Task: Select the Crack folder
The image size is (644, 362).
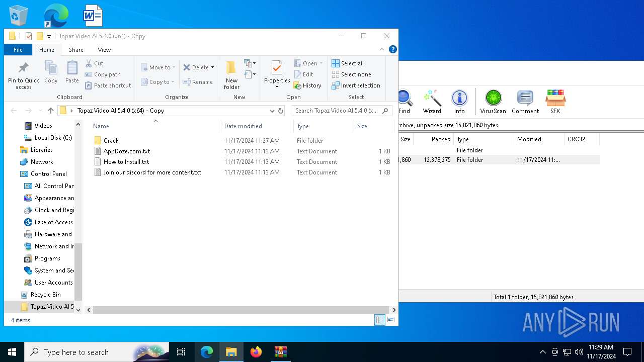Action: click(111, 141)
